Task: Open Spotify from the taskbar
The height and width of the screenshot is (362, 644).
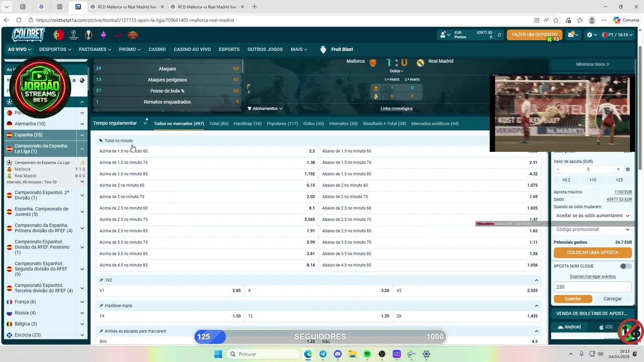Action: (367, 354)
